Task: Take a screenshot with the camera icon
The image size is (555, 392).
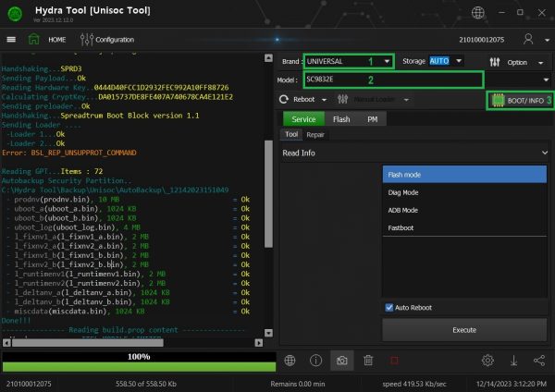Action: coord(342,361)
